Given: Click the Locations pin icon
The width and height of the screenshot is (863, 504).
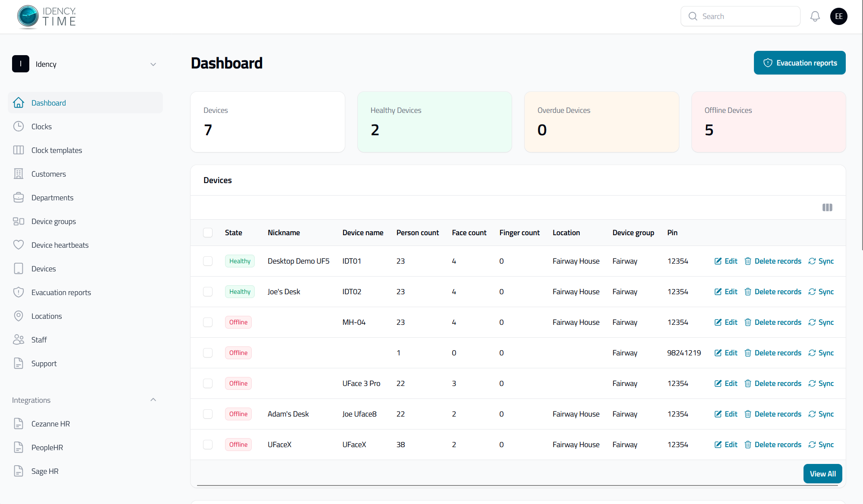Looking at the screenshot, I should pyautogui.click(x=19, y=316).
